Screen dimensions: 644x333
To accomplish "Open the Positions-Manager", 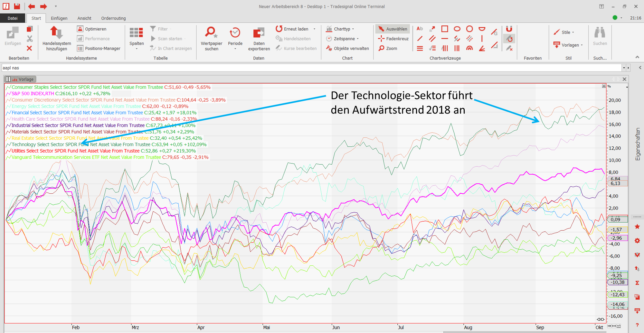I will pos(99,48).
